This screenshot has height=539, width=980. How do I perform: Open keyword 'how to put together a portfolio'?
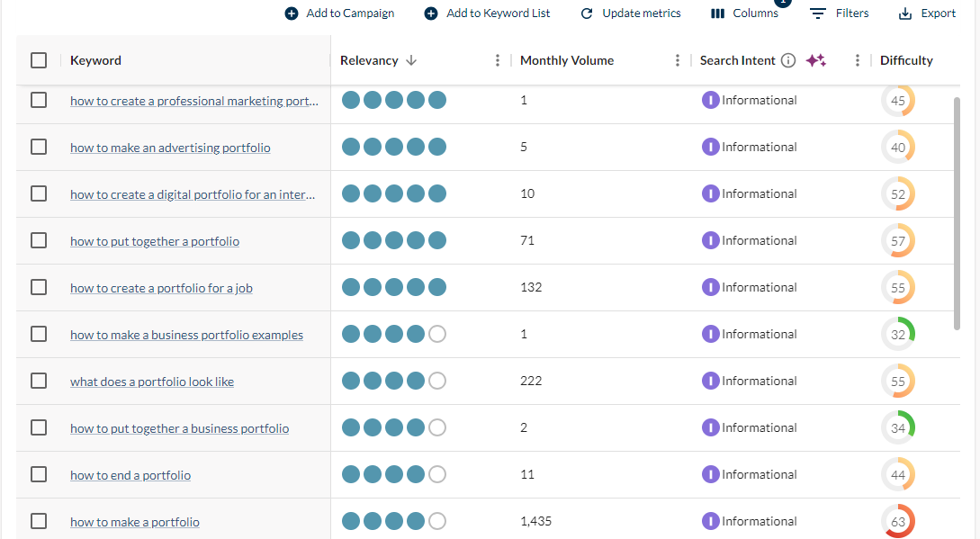[155, 241]
